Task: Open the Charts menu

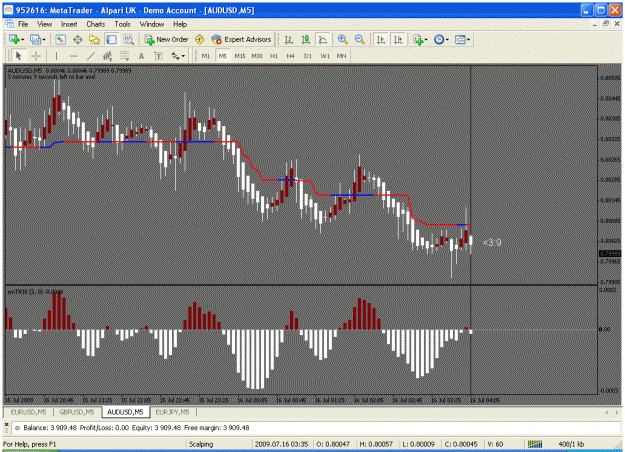Action: pyautogui.click(x=96, y=24)
